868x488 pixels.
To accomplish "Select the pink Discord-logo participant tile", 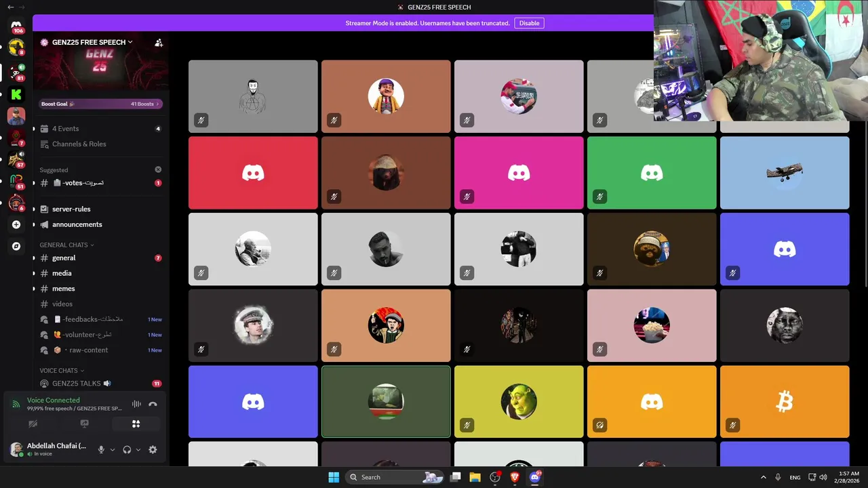I will pyautogui.click(x=519, y=173).
